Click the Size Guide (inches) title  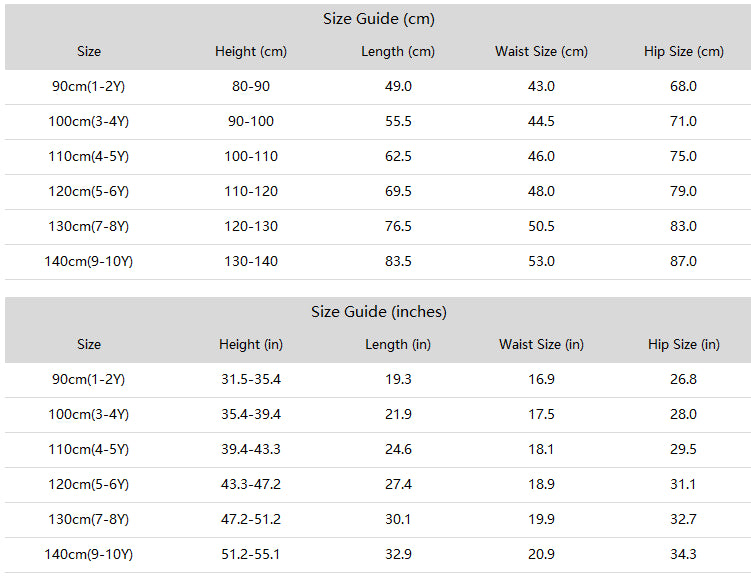pos(378,312)
